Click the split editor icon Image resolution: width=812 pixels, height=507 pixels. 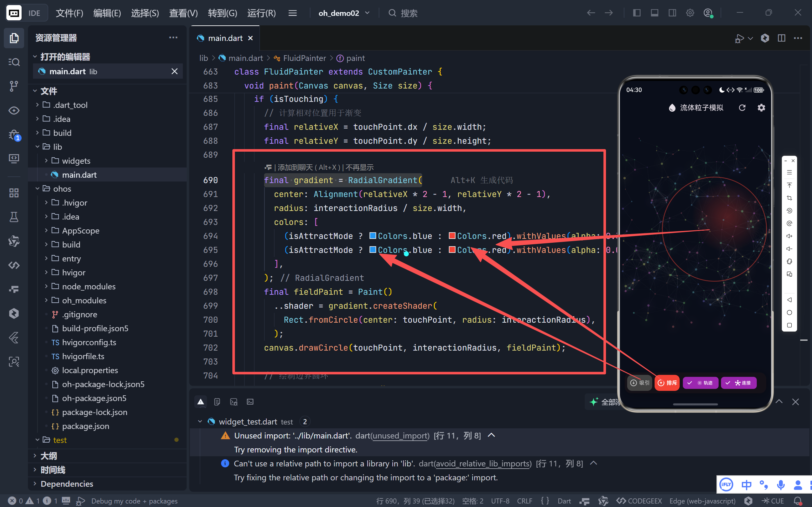point(781,38)
